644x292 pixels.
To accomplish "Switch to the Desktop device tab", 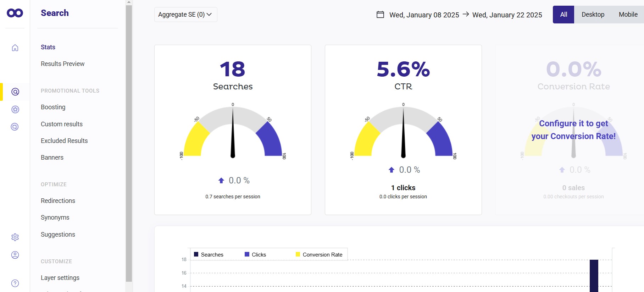I will [x=593, y=15].
